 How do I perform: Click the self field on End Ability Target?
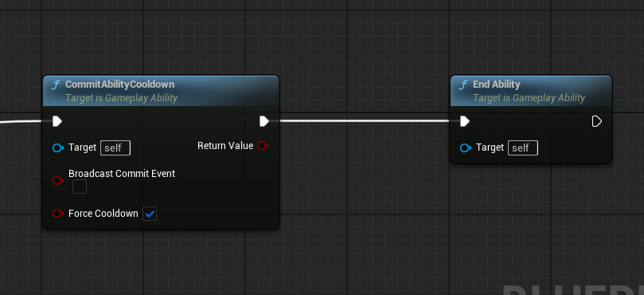click(523, 147)
